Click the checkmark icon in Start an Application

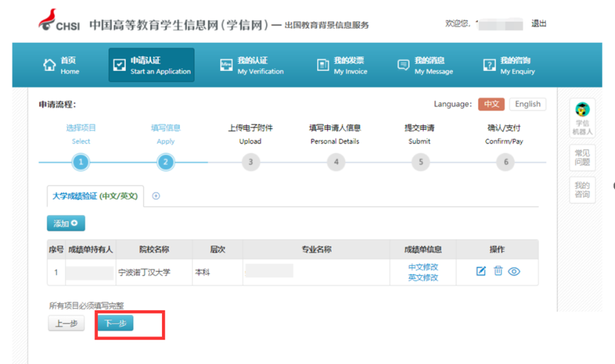pyautogui.click(x=119, y=65)
